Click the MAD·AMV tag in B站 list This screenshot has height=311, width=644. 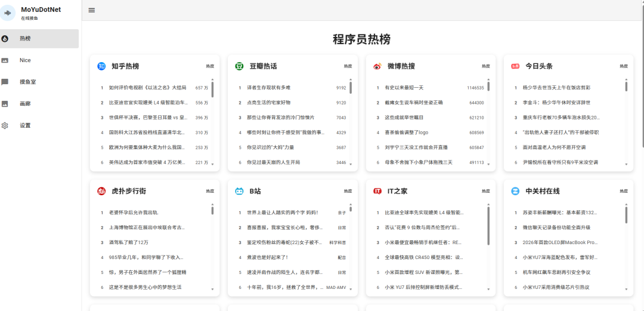(x=336, y=287)
